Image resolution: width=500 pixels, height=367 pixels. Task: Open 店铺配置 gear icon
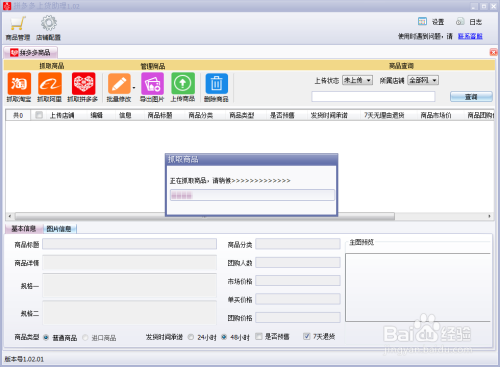(49, 23)
